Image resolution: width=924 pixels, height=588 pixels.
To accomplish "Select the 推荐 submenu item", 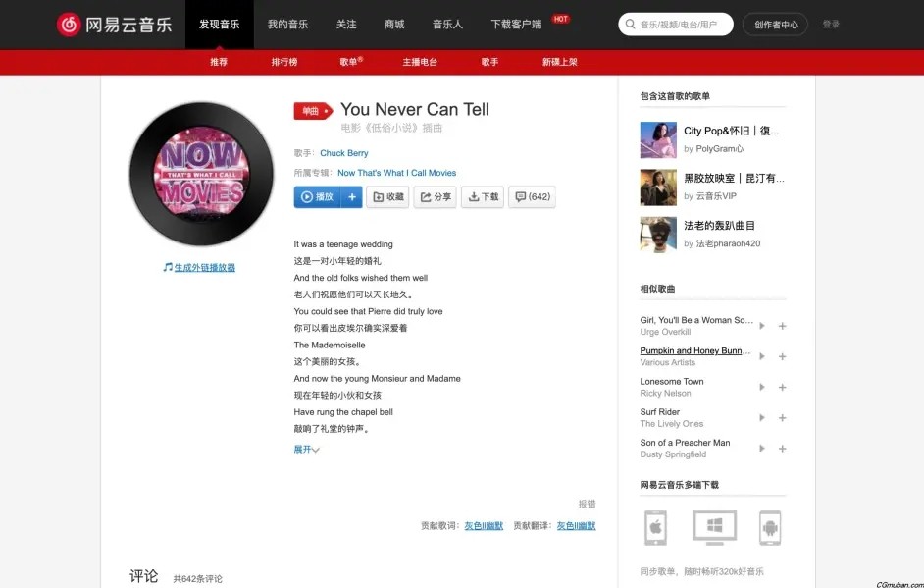I will (x=219, y=61).
